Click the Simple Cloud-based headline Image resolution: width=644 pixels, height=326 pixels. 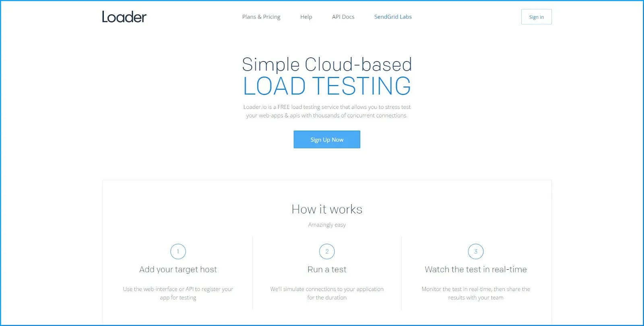coord(327,64)
